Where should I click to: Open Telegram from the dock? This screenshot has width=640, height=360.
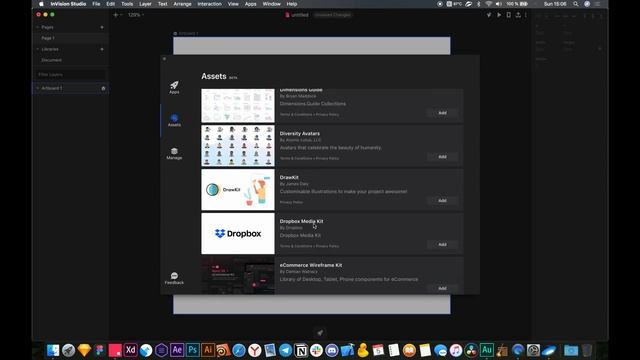[x=285, y=350]
